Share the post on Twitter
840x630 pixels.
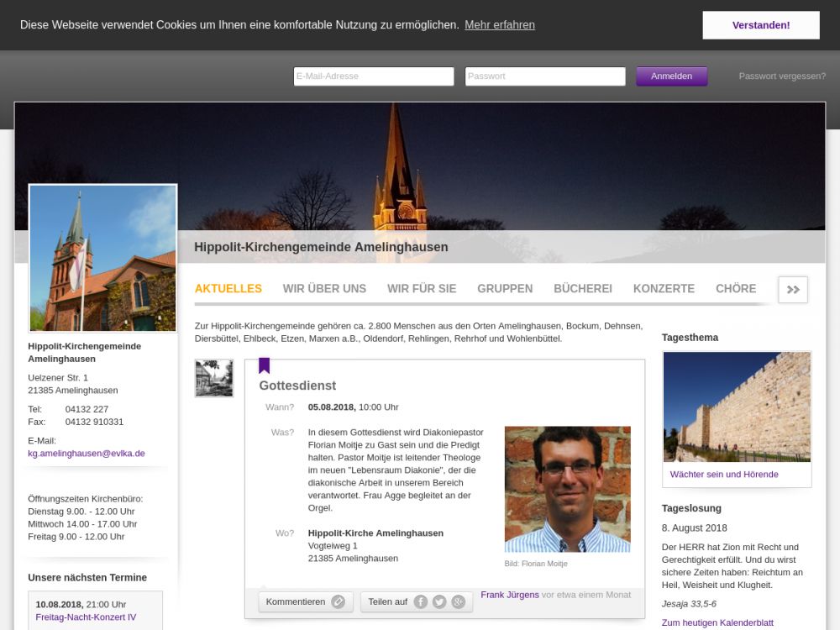pos(439,601)
